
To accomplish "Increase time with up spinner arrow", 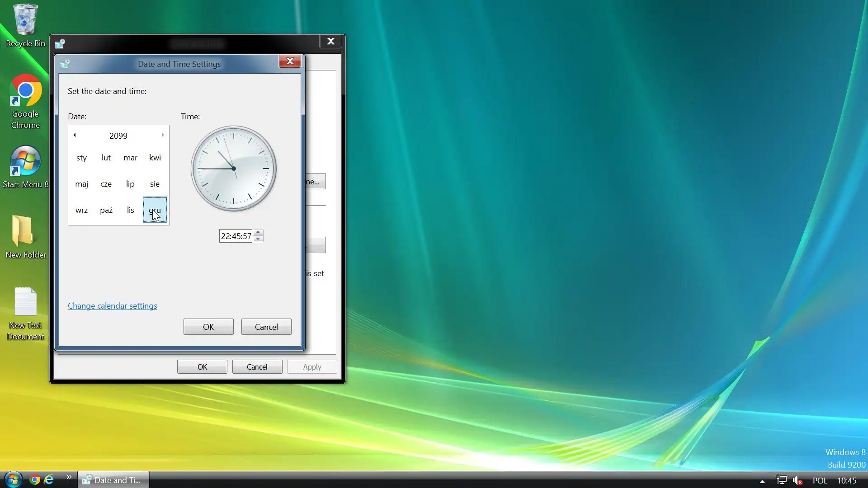I will 258,233.
